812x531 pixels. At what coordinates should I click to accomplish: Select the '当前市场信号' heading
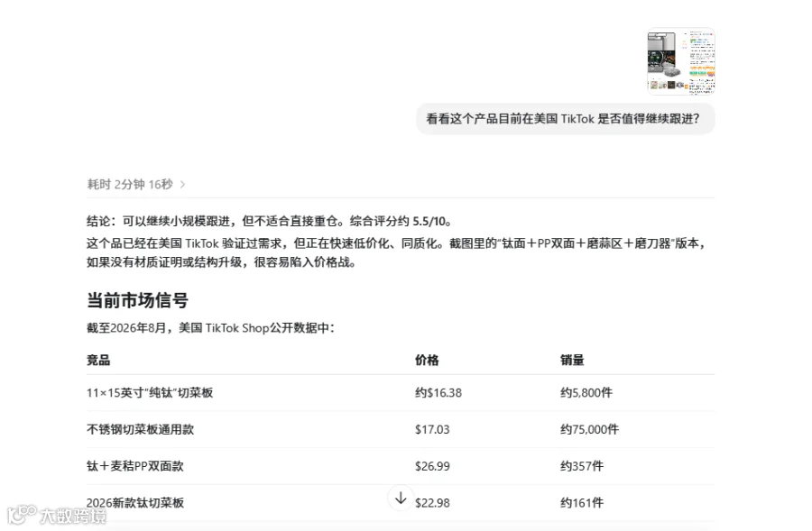[x=137, y=300]
